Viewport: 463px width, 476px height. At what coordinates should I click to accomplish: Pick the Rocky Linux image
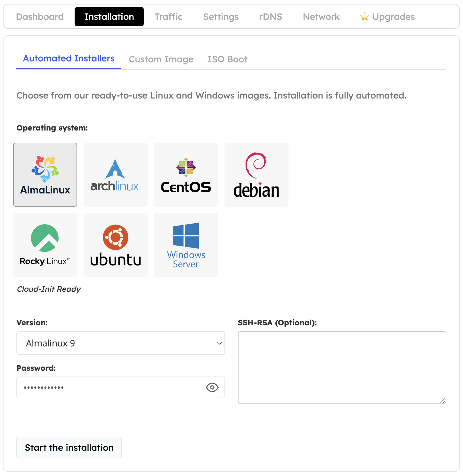tap(45, 245)
